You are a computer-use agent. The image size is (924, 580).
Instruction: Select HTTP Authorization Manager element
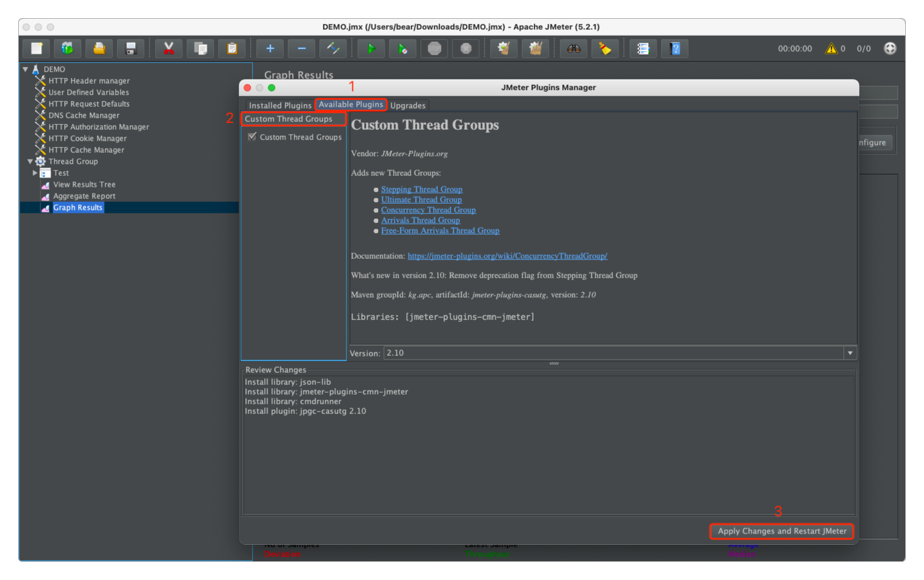(x=99, y=127)
